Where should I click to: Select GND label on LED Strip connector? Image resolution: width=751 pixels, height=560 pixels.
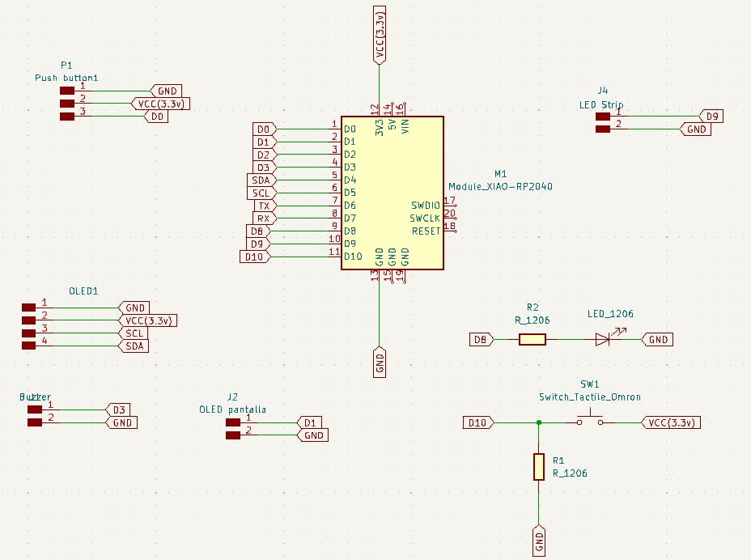[x=695, y=129]
